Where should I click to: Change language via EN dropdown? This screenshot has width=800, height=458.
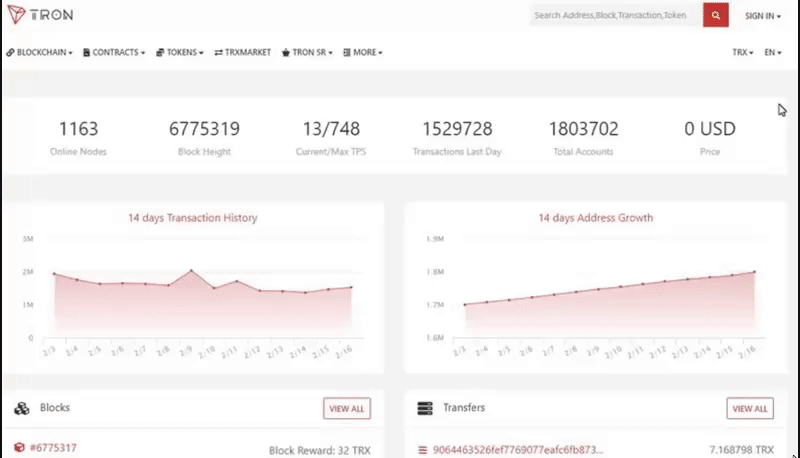coord(772,53)
